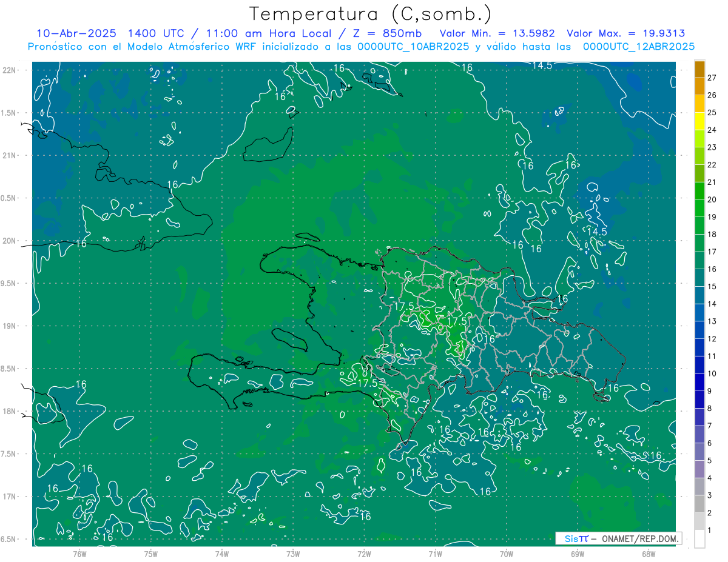728x562 pixels.
Task: Select the 'Z = 850mb' level label
Action: tap(387, 33)
